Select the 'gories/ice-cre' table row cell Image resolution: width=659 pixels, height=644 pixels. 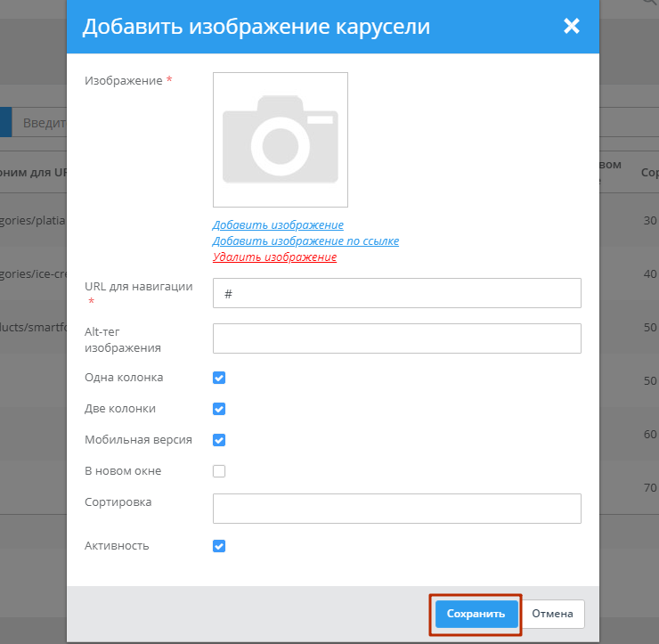click(x=33, y=273)
